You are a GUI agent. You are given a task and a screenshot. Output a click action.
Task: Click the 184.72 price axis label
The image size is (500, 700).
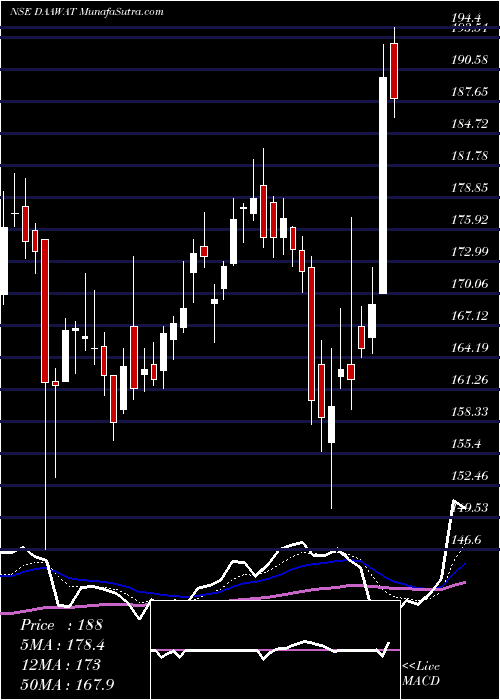(x=469, y=124)
